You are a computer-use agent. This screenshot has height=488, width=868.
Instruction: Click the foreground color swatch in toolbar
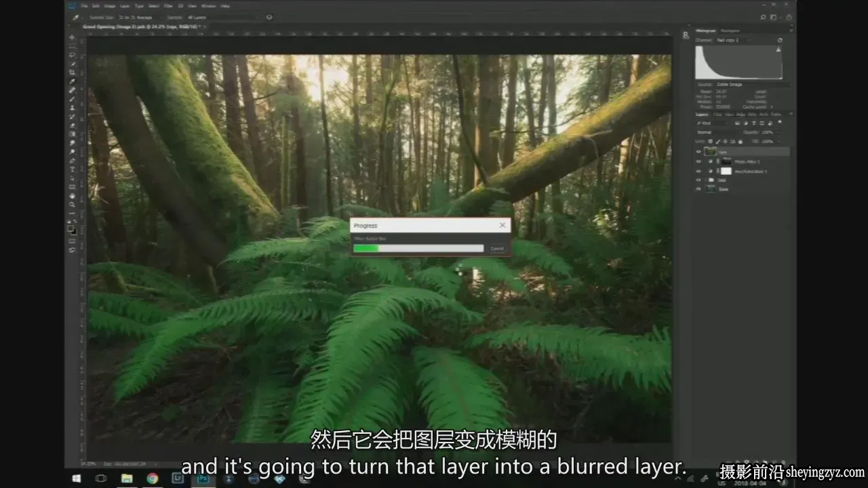pos(71,229)
